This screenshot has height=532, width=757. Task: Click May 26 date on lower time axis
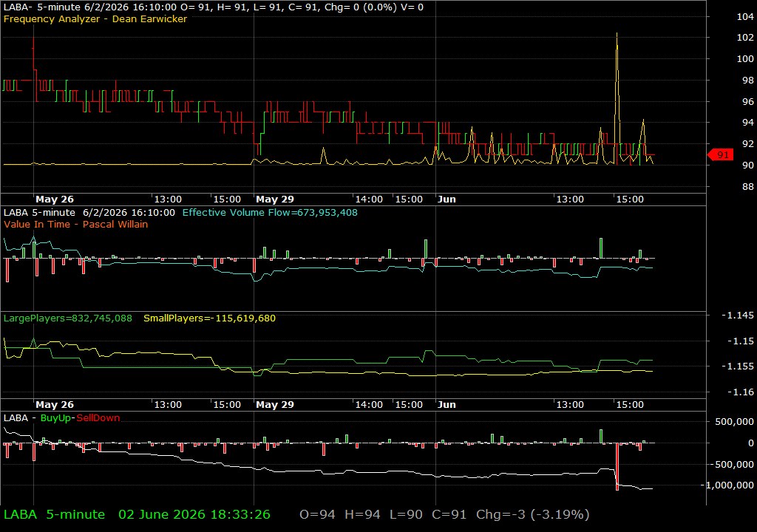coord(55,405)
